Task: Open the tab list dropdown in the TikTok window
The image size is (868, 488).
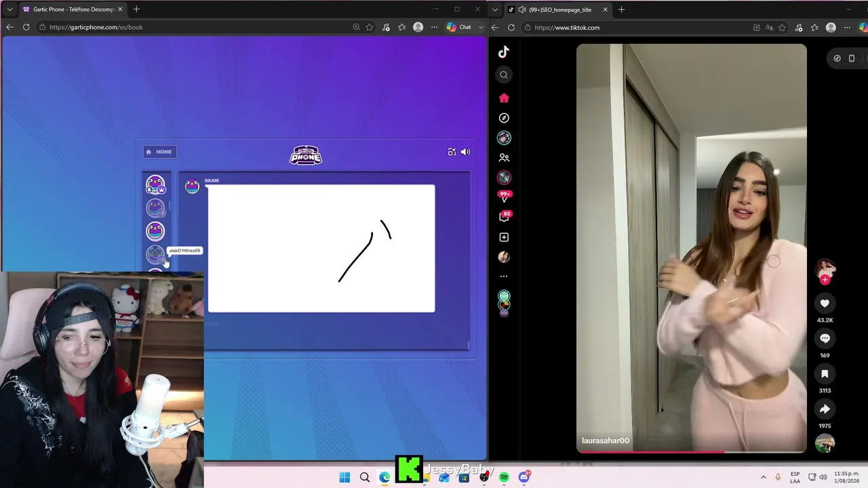Action: tap(495, 9)
